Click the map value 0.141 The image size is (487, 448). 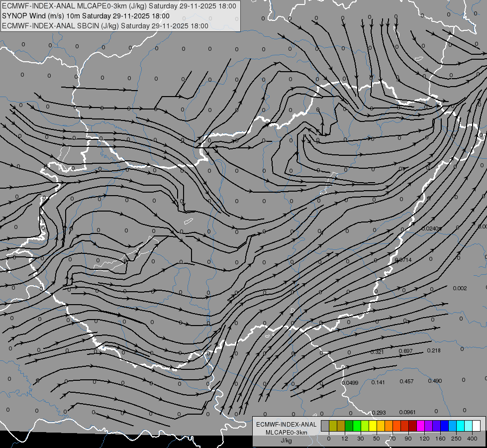coord(378,382)
